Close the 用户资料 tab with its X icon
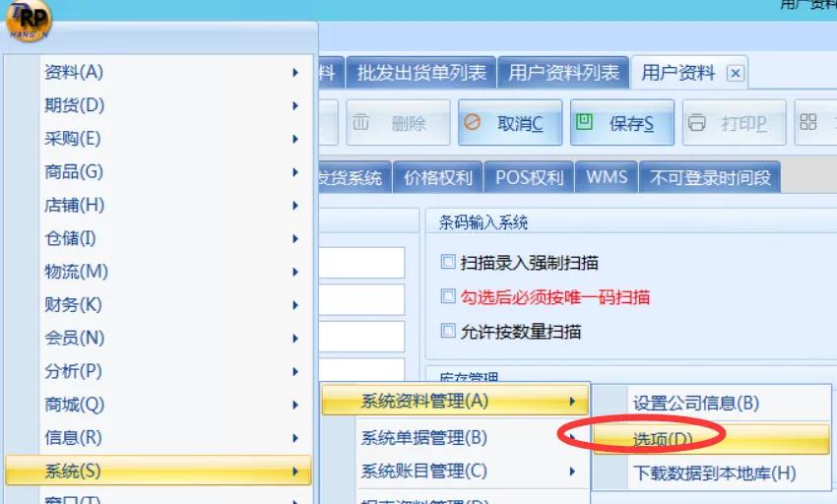 tap(735, 73)
